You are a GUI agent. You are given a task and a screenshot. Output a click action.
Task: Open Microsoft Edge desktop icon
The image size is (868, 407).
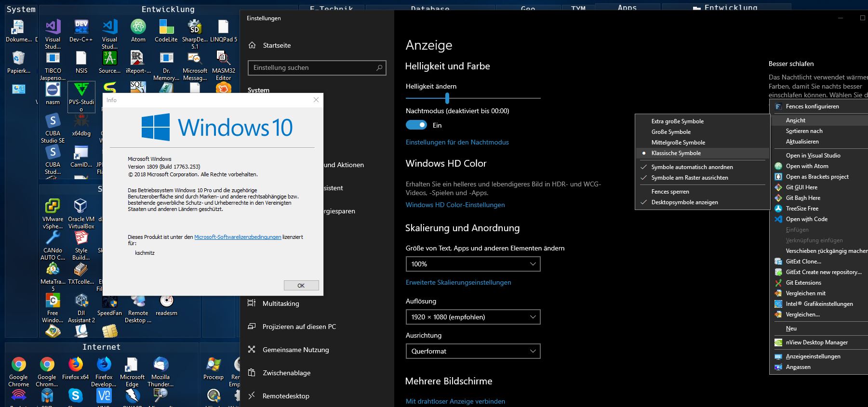pyautogui.click(x=132, y=372)
